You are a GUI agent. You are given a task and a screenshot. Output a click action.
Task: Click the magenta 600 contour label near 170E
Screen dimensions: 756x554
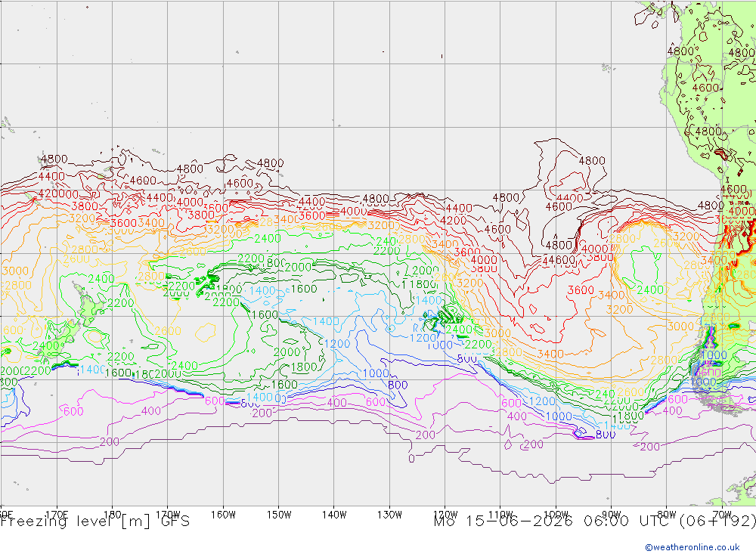tap(73, 411)
